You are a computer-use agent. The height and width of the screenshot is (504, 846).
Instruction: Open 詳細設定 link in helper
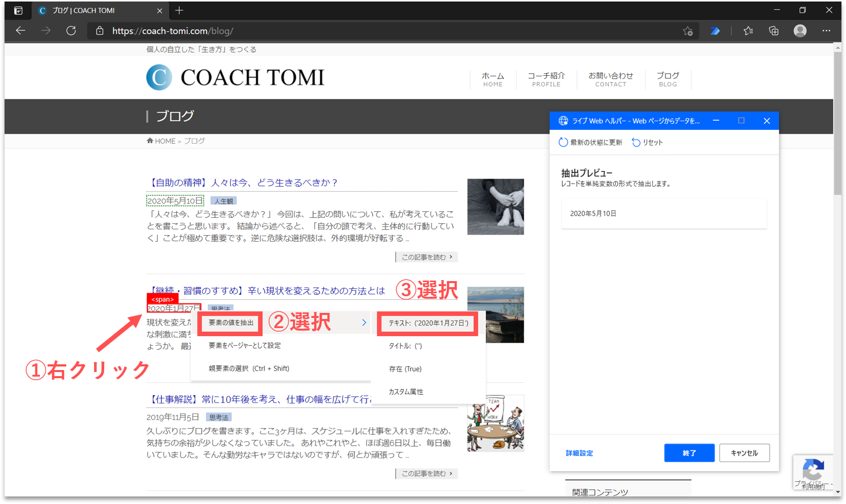(579, 453)
